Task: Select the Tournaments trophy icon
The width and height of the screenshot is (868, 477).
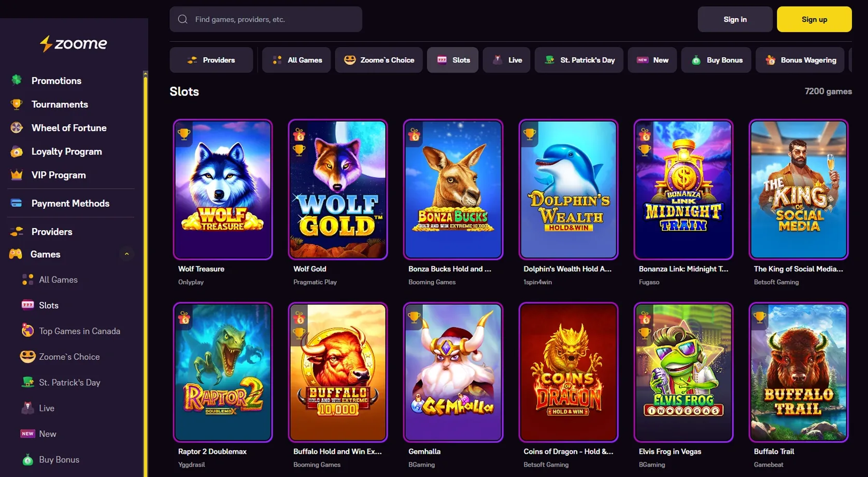Action: coord(17,104)
